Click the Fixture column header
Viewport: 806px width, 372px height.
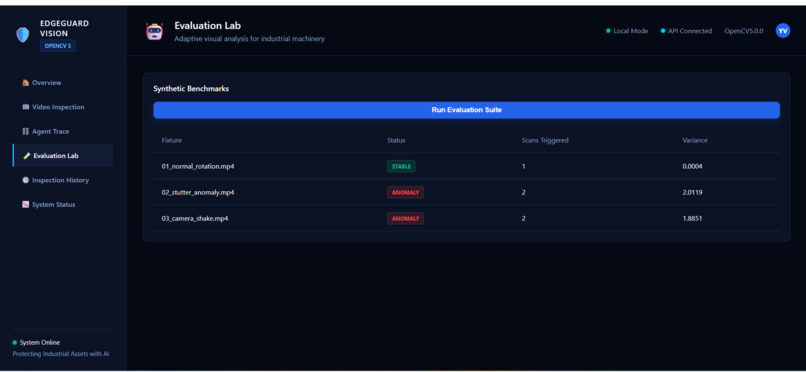click(172, 140)
